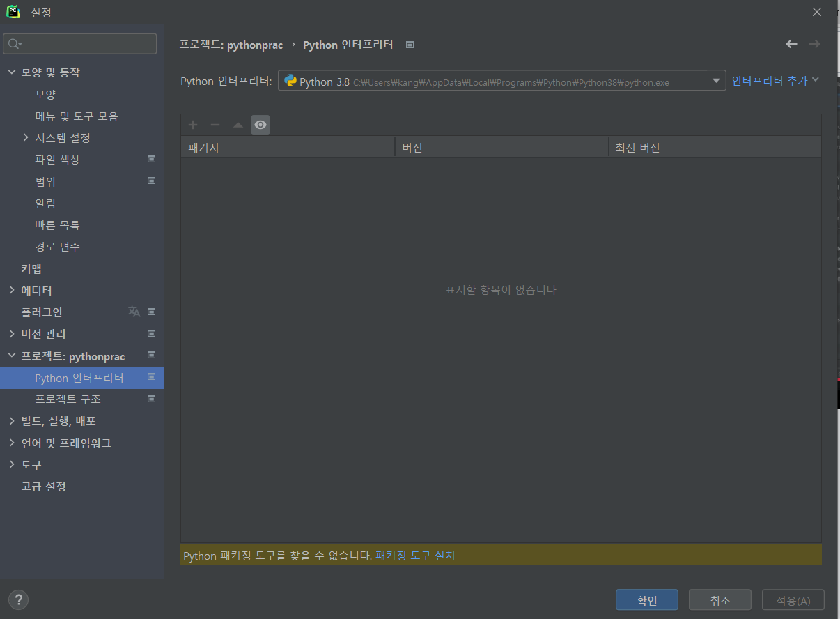Click the forward navigation arrow
840x619 pixels.
814,44
